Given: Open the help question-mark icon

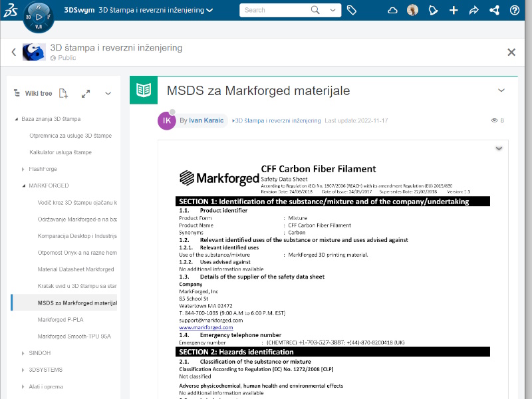Looking at the screenshot, I should pyautogui.click(x=515, y=10).
